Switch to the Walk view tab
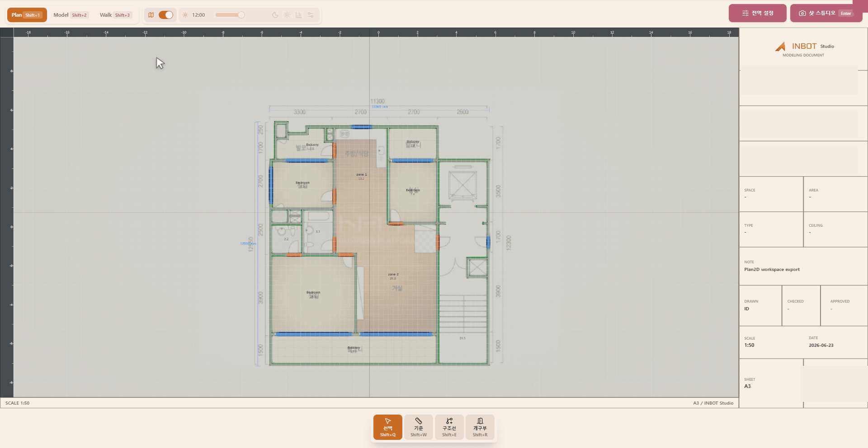 pyautogui.click(x=115, y=15)
